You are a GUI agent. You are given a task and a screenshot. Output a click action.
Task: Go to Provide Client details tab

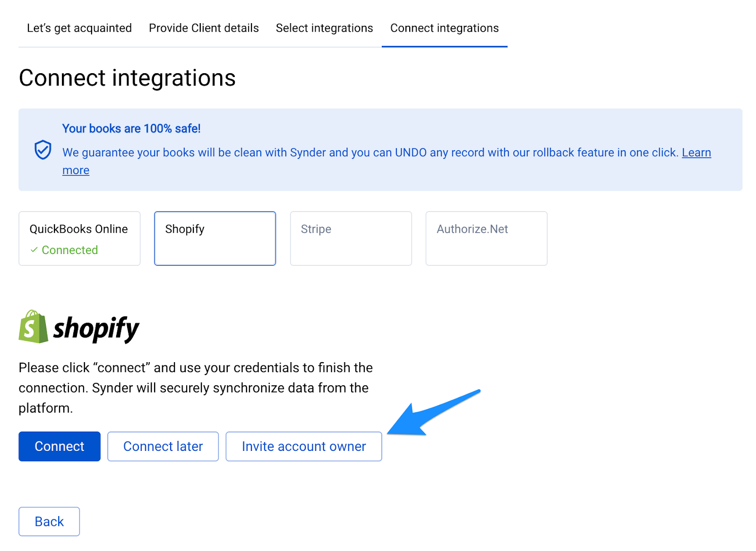pyautogui.click(x=204, y=28)
